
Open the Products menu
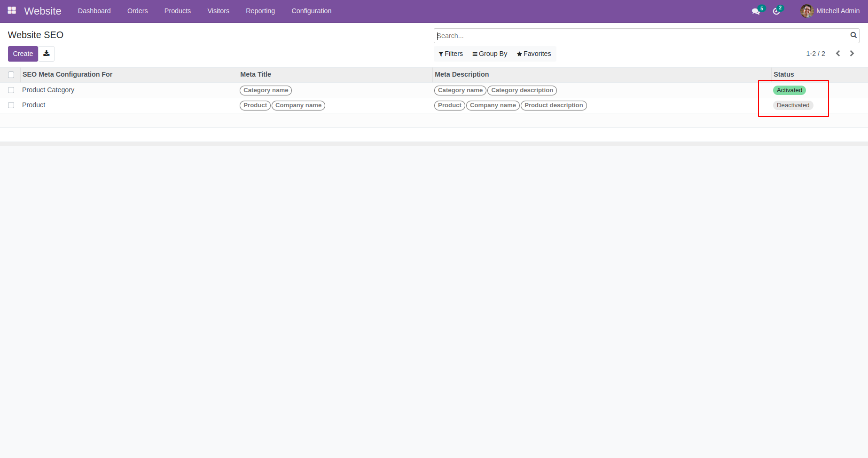pyautogui.click(x=178, y=11)
